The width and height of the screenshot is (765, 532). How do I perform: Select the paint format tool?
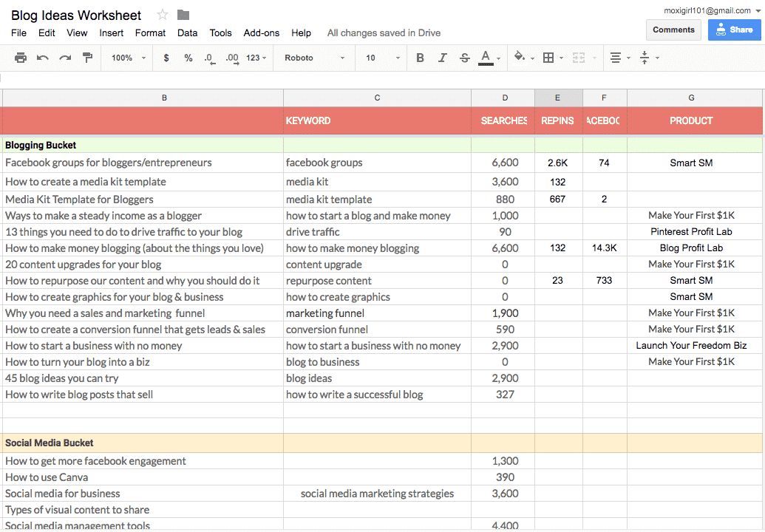click(x=88, y=58)
